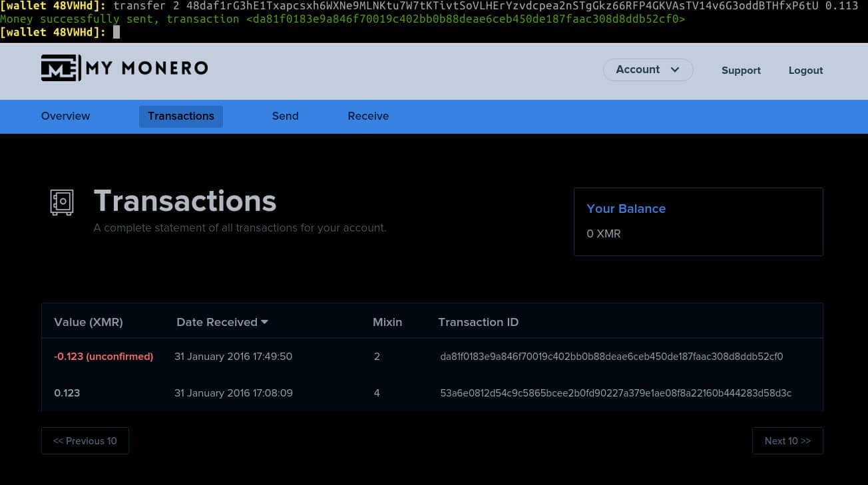Viewport: 868px width, 485px height.
Task: Click the -0.123 (unconfirmed) value
Action: (x=103, y=357)
